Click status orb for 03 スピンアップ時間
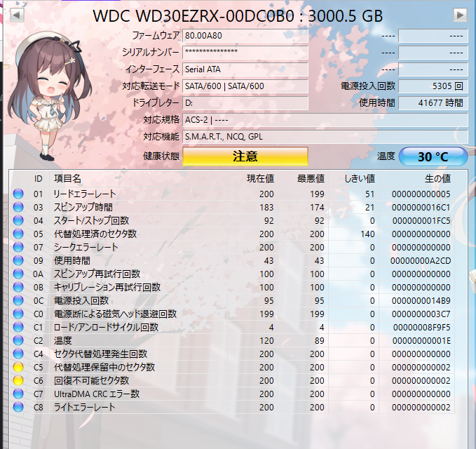Screen dimensions: 476x449 click(18, 207)
